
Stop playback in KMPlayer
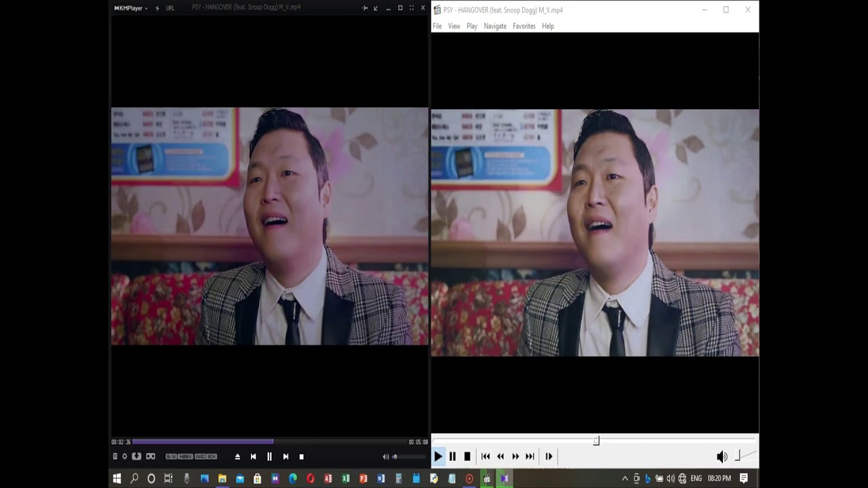click(302, 457)
